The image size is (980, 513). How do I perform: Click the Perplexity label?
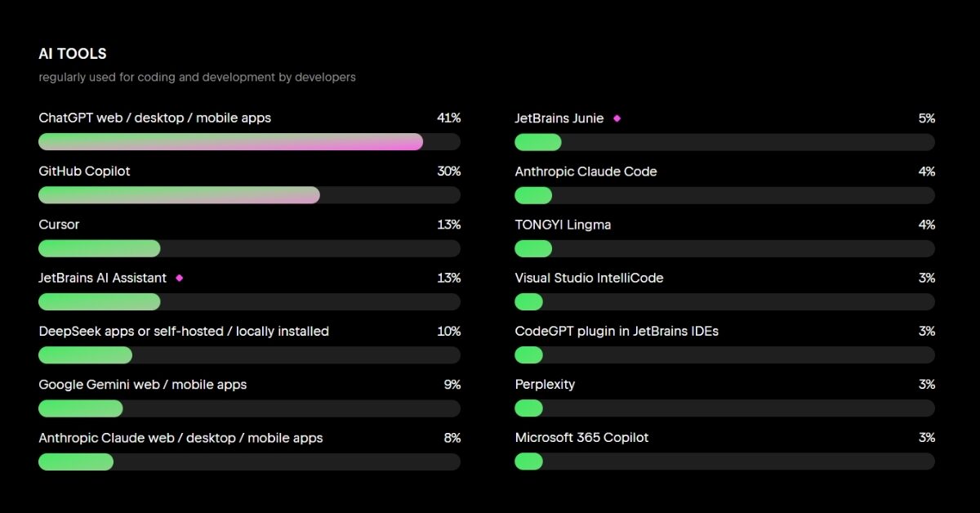545,384
